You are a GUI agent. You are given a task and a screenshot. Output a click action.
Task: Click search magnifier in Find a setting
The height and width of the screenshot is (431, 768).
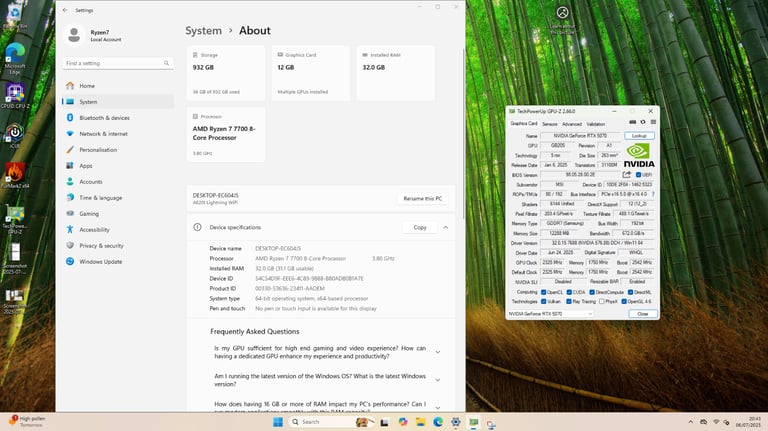(x=167, y=63)
